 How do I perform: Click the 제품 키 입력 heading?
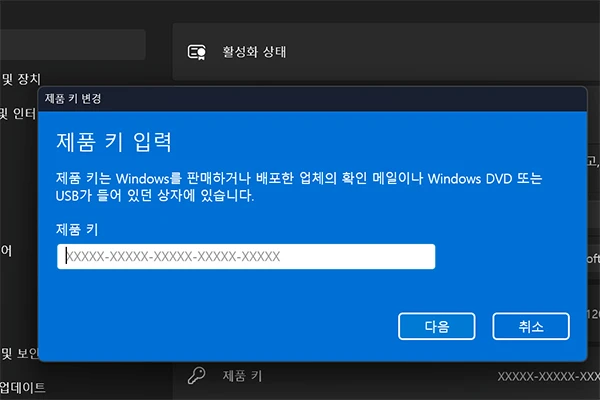tap(114, 142)
